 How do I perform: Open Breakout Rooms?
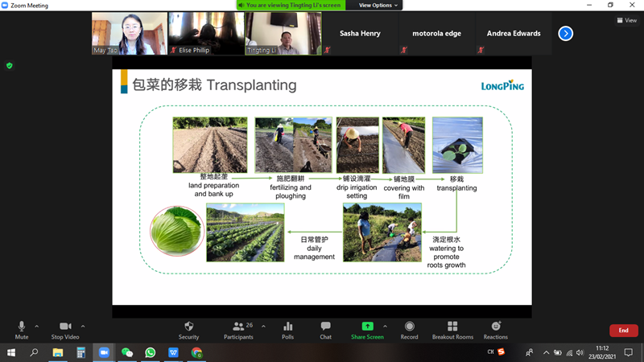(x=452, y=330)
